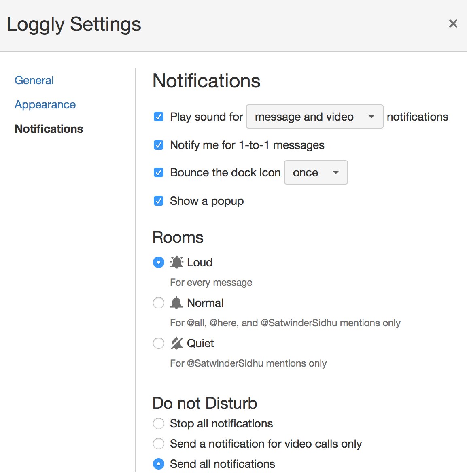
Task: Select the Notifications sidebar item
Action: click(x=49, y=129)
